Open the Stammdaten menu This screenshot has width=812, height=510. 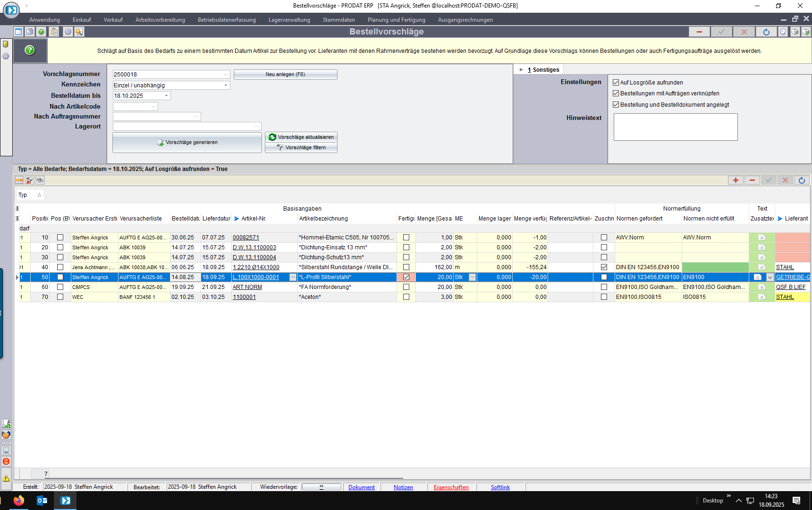click(338, 20)
